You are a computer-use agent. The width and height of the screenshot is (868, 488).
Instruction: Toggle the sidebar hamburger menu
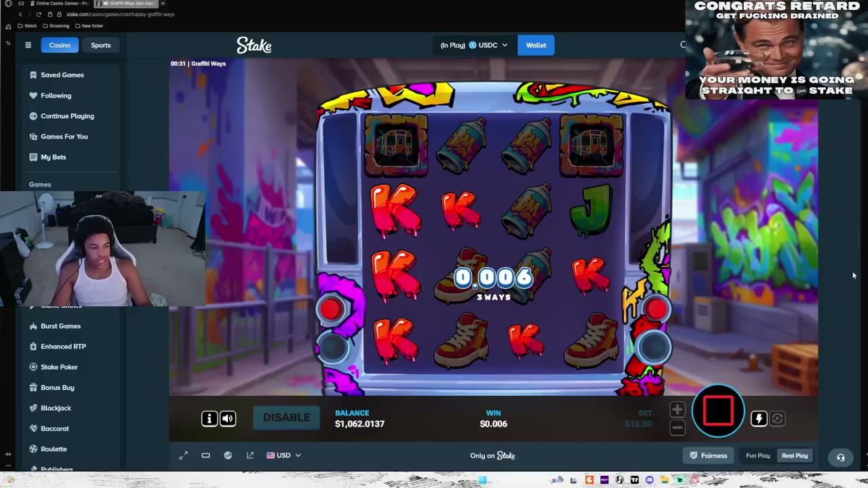[x=28, y=45]
